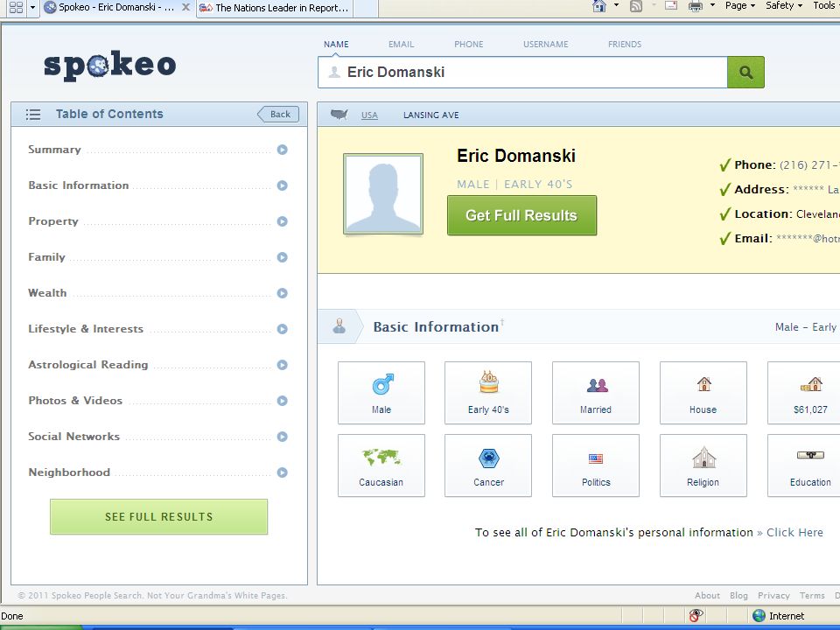Viewport: 840px width, 630px height.
Task: Open the Terms footer link
Action: tap(812, 595)
